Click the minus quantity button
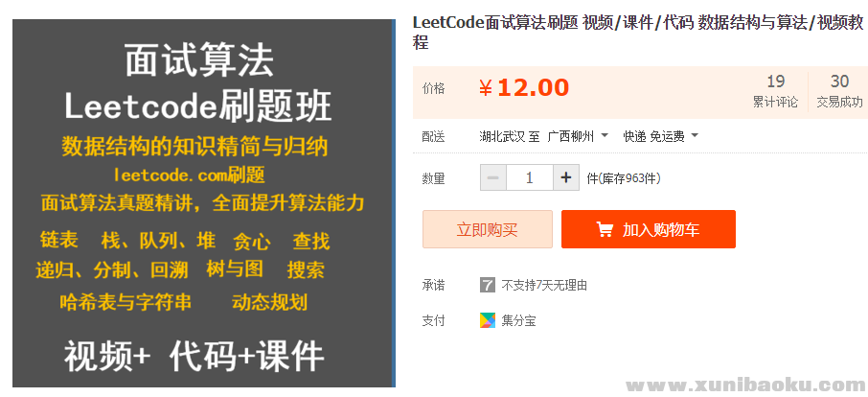This screenshot has width=868, height=397. (493, 177)
